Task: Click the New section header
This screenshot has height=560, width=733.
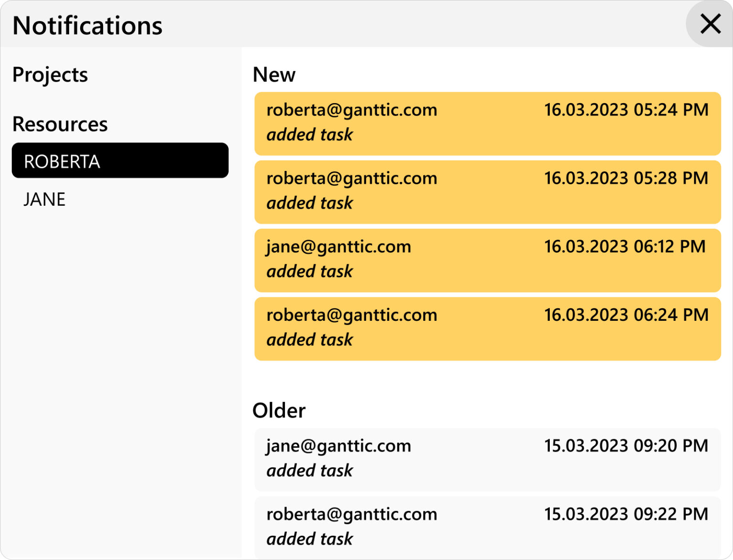Action: pyautogui.click(x=274, y=74)
